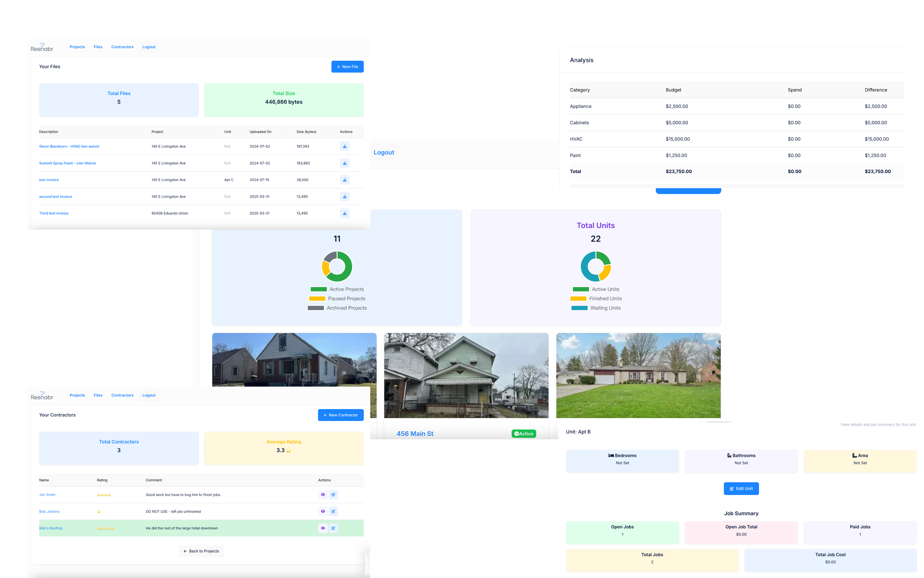Open the Third test invoice link
This screenshot has width=924, height=578.
pyautogui.click(x=54, y=213)
